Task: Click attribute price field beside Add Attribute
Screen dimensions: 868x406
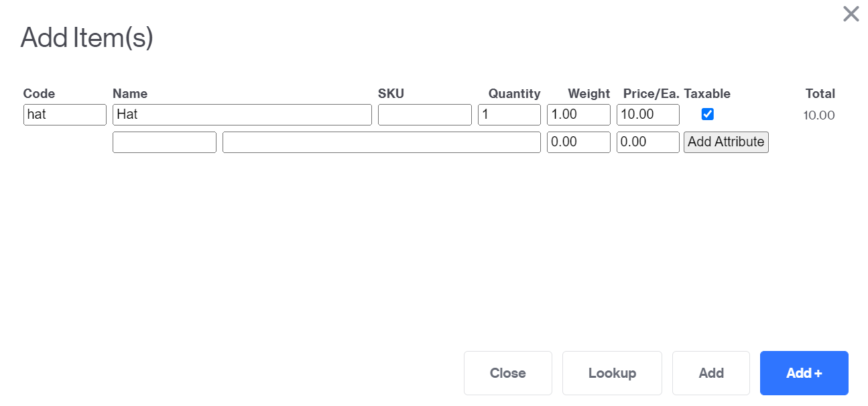Action: click(x=648, y=142)
